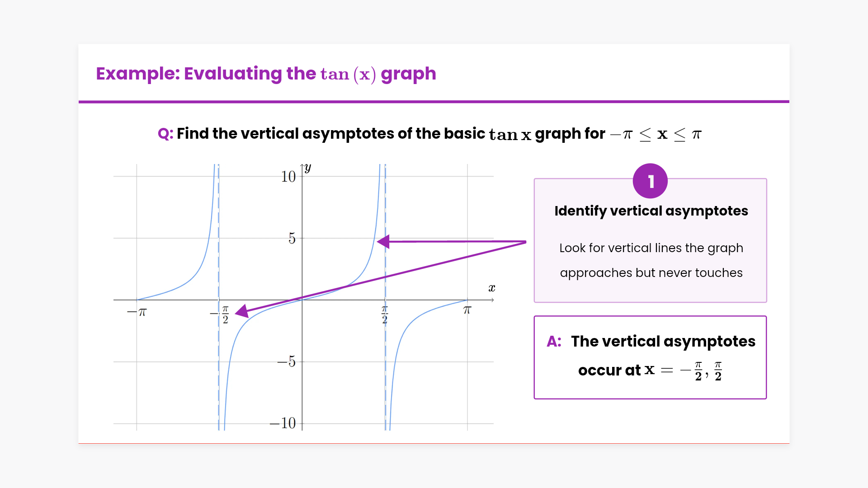The width and height of the screenshot is (868, 488).
Task: Click the x axis letter label
Action: [x=492, y=288]
